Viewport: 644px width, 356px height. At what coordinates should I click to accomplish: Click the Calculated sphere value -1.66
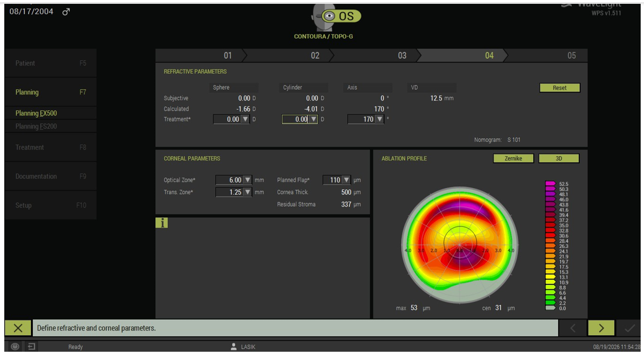(243, 109)
